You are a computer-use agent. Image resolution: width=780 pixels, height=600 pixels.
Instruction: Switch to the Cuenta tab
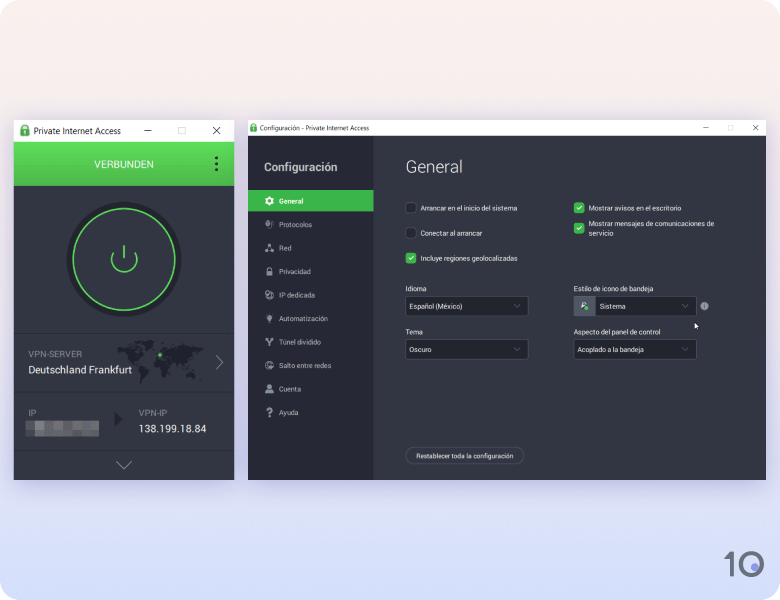[x=311, y=389]
